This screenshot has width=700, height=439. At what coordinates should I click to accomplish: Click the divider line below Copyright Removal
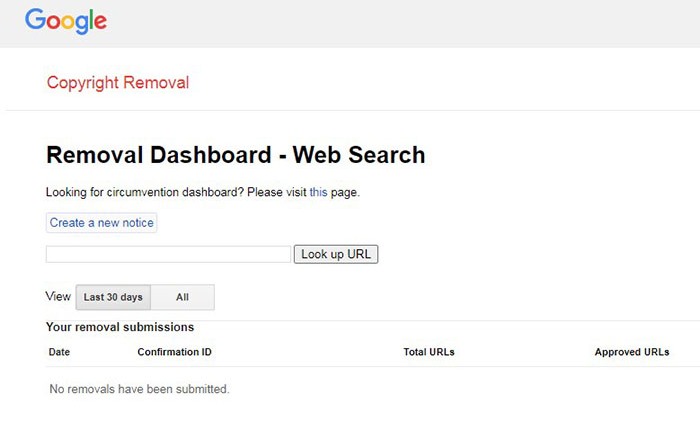click(350, 110)
